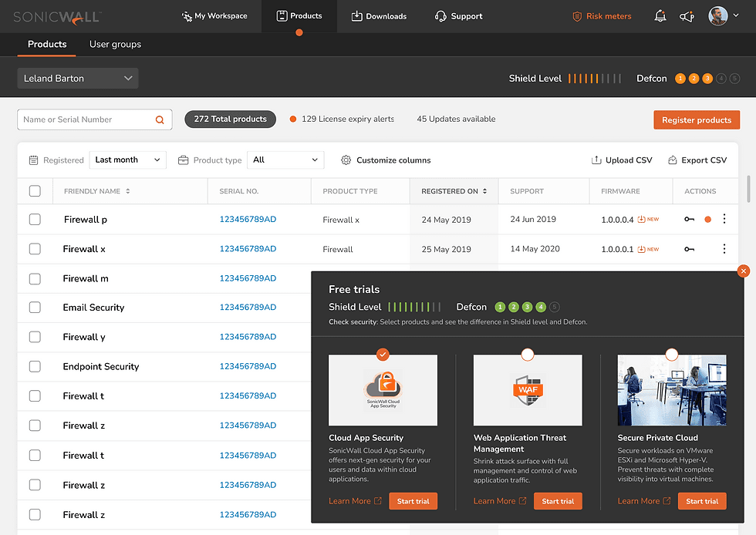Open the Products top navigation item
The height and width of the screenshot is (535, 756).
[x=299, y=16]
